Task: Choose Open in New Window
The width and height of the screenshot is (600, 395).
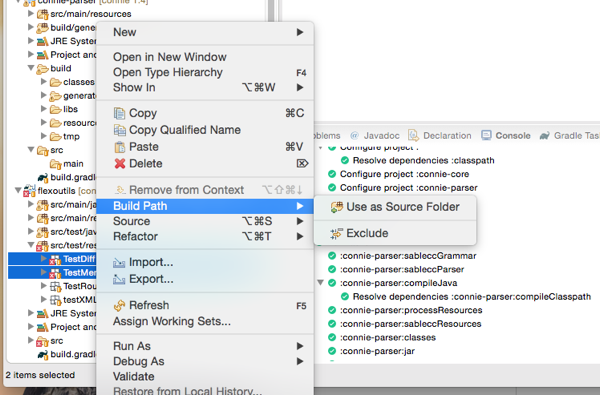Action: 205,57
